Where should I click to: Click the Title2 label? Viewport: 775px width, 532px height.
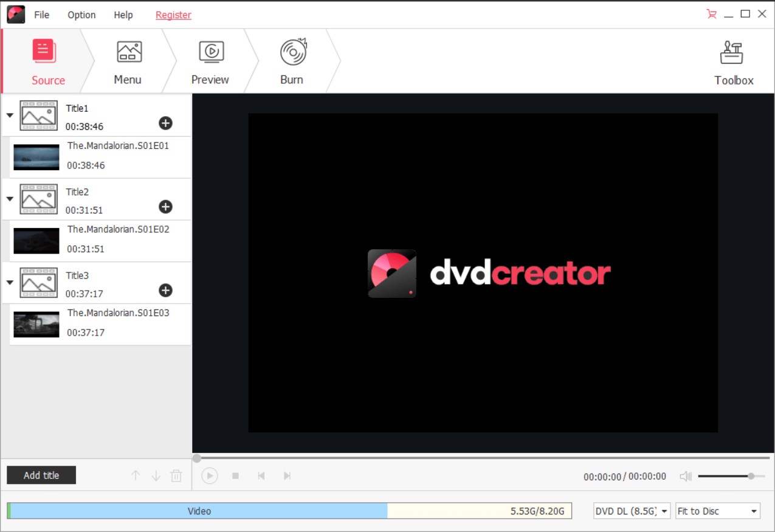pyautogui.click(x=77, y=192)
